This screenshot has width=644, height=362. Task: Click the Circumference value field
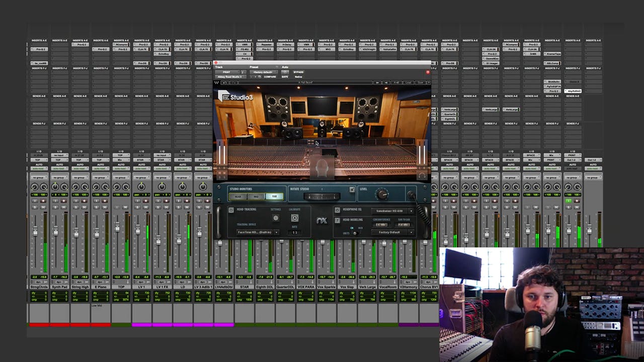[x=381, y=225]
